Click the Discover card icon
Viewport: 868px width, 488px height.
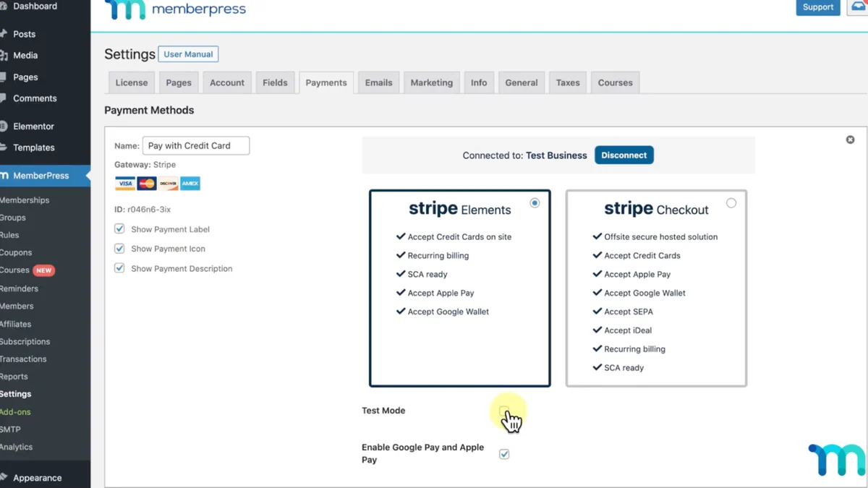coord(169,184)
